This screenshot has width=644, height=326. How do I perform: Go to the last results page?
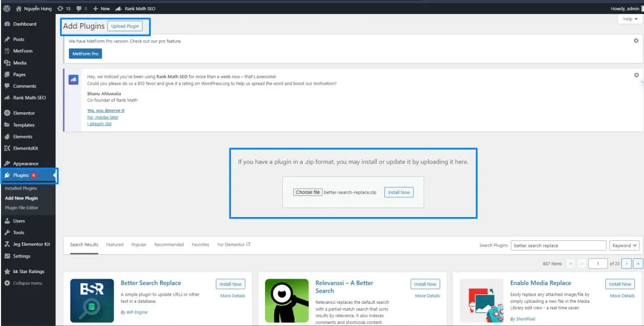point(638,264)
